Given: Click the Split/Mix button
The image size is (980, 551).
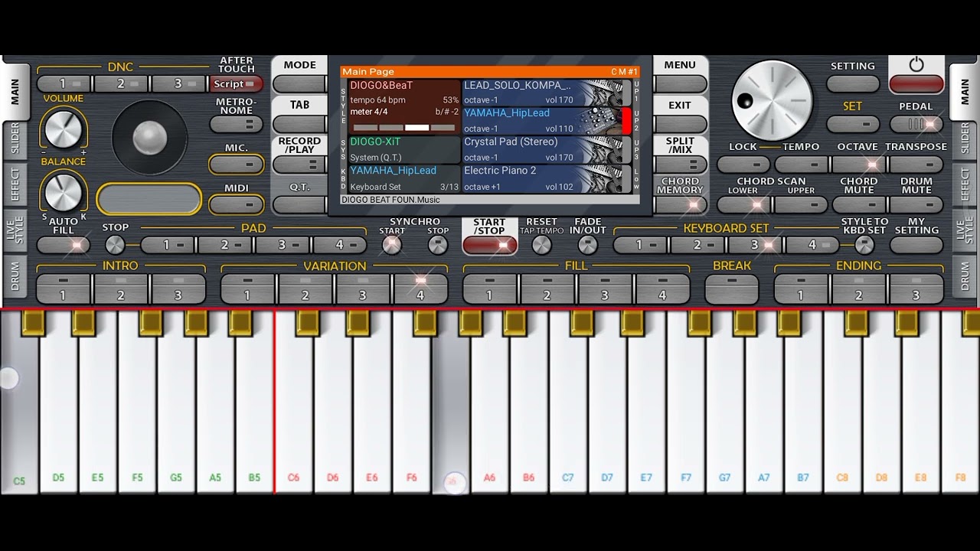Looking at the screenshot, I should tap(680, 164).
